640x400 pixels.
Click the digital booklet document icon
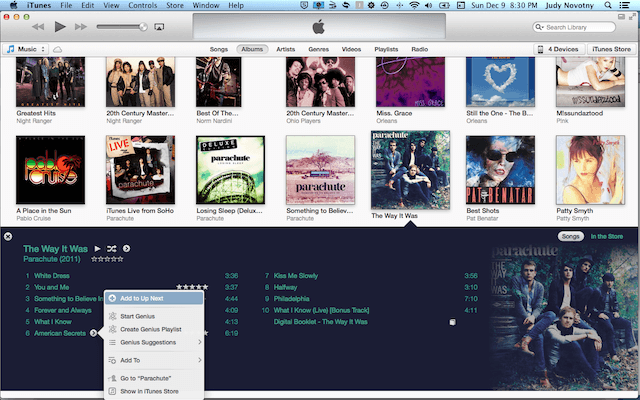(x=452, y=322)
